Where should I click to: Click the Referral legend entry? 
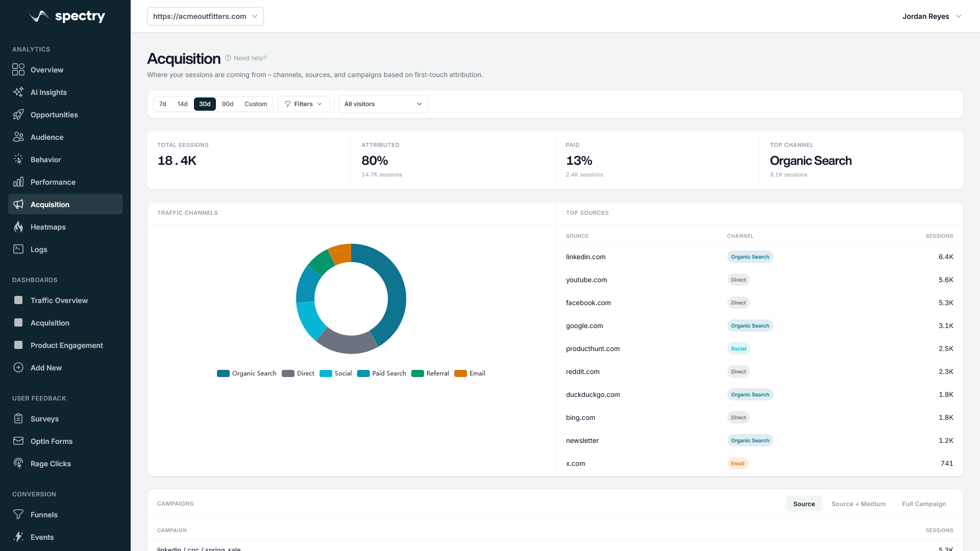[x=430, y=373]
